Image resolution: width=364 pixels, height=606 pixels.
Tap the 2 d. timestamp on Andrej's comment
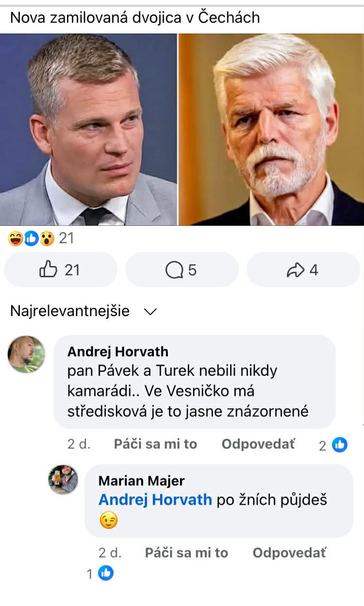(x=79, y=444)
